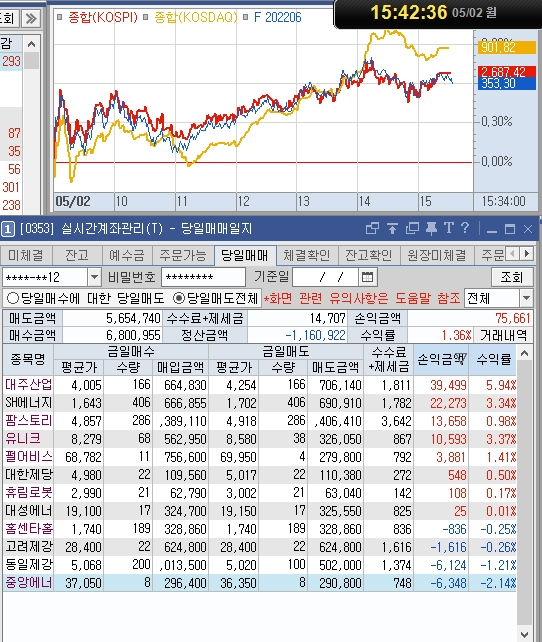Click up arrow of left panel scrollbar
The image size is (542, 642).
pyautogui.click(x=32, y=44)
